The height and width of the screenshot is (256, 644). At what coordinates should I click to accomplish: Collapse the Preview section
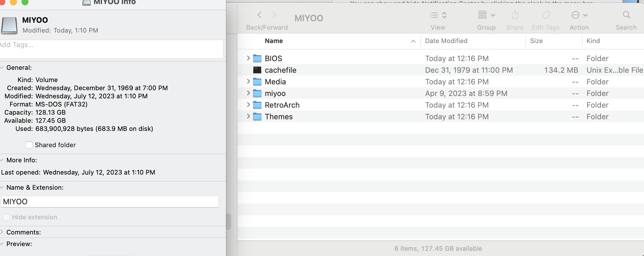(2, 244)
